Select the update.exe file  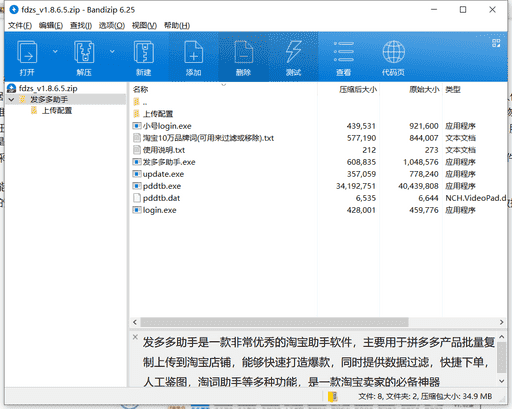[163, 174]
